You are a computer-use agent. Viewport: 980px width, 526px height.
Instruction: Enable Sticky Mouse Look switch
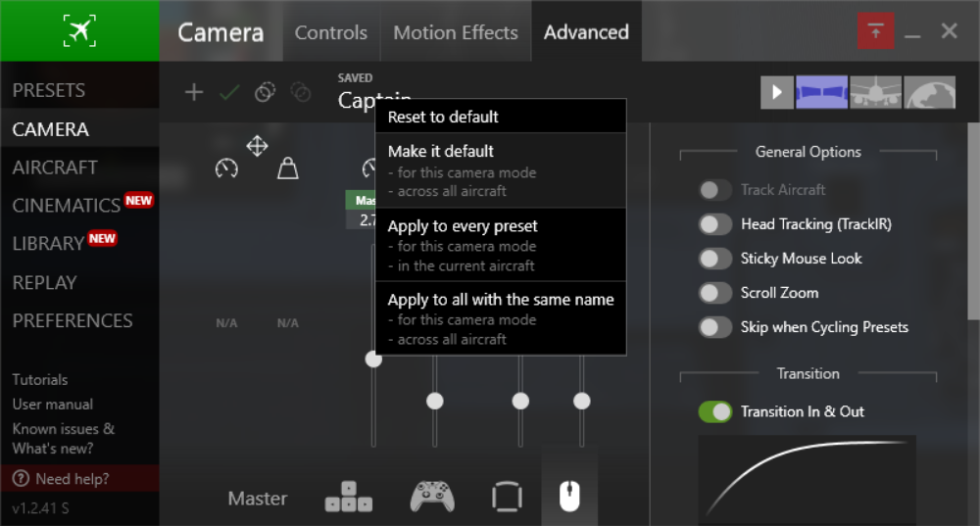click(715, 259)
